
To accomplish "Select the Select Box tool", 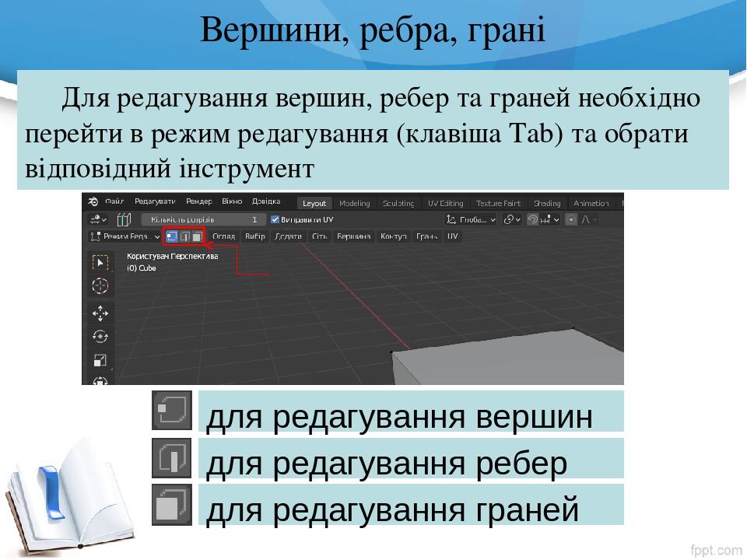I will point(100,262).
